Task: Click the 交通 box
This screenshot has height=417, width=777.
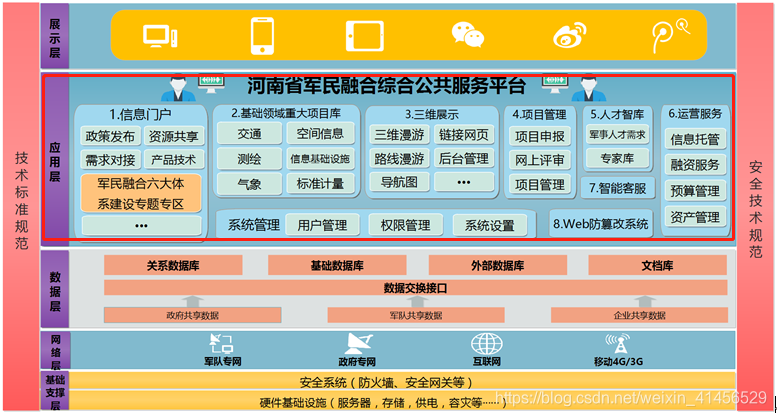Action: pyautogui.click(x=249, y=134)
